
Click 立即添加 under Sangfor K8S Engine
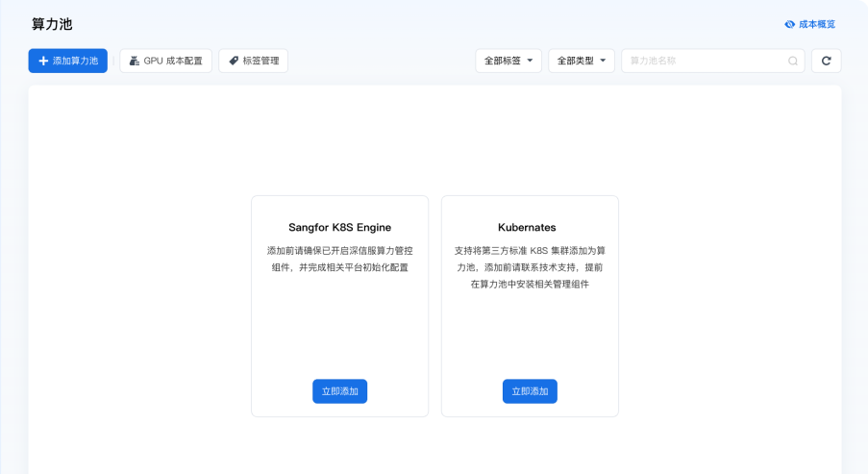tap(340, 391)
